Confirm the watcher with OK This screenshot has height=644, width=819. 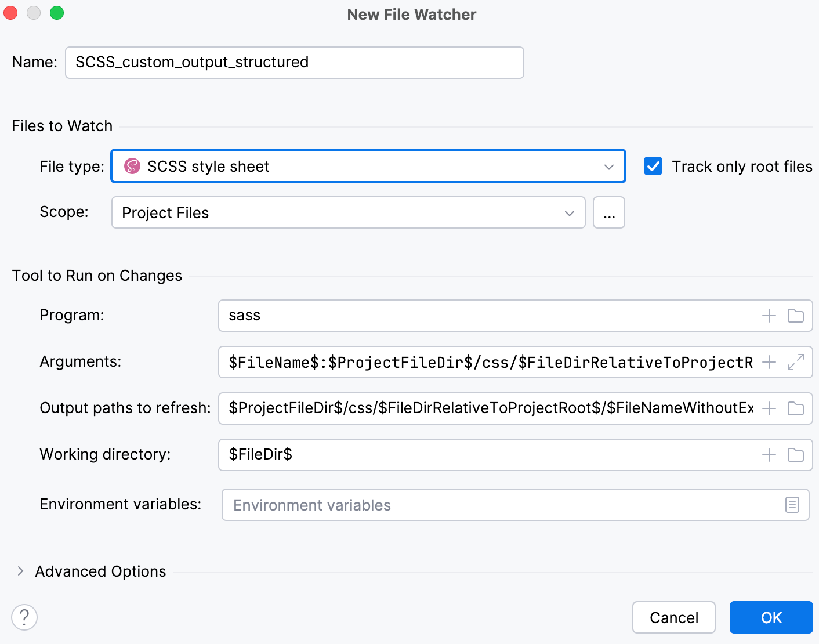771,617
